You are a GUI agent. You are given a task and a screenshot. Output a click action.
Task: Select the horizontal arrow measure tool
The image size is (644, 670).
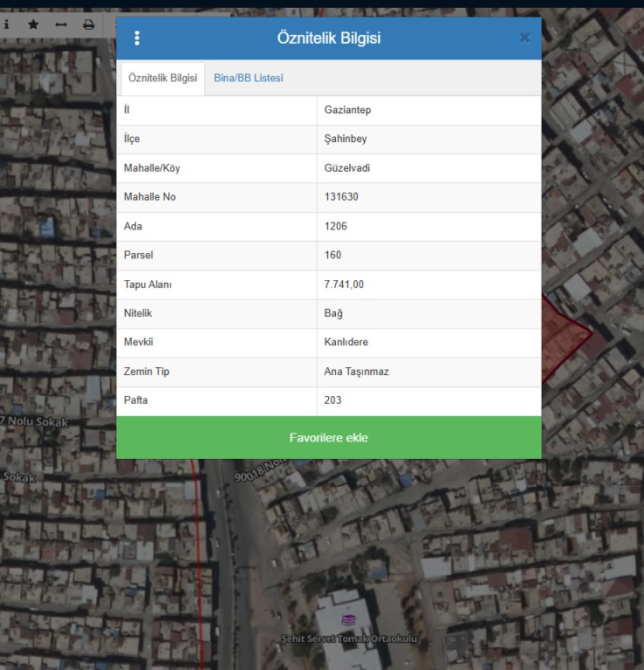pos(61,24)
